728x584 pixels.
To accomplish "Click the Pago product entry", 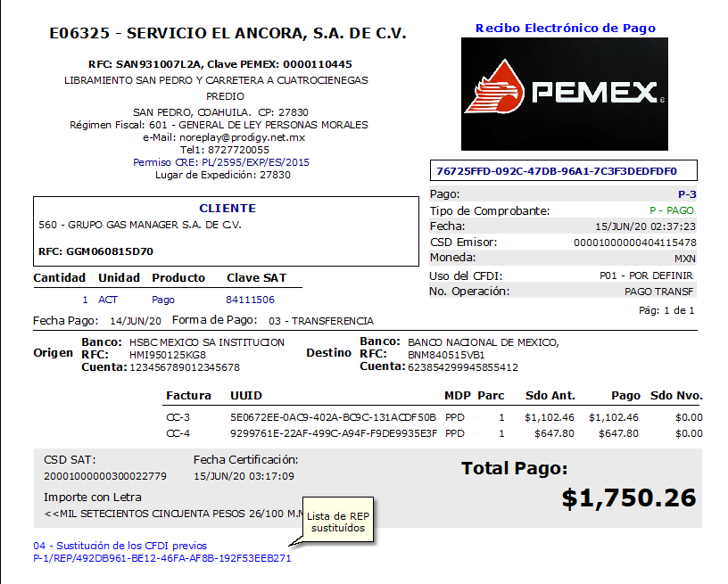I will (163, 300).
